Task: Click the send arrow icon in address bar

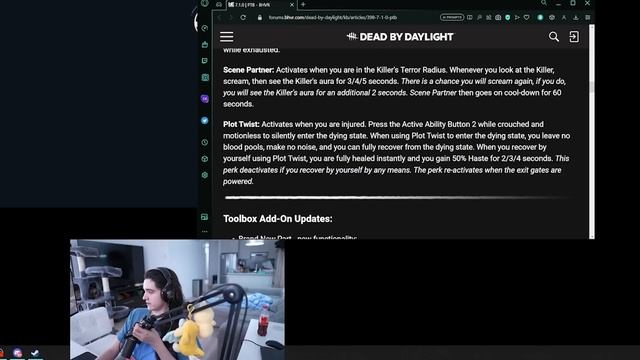Action: (x=517, y=18)
